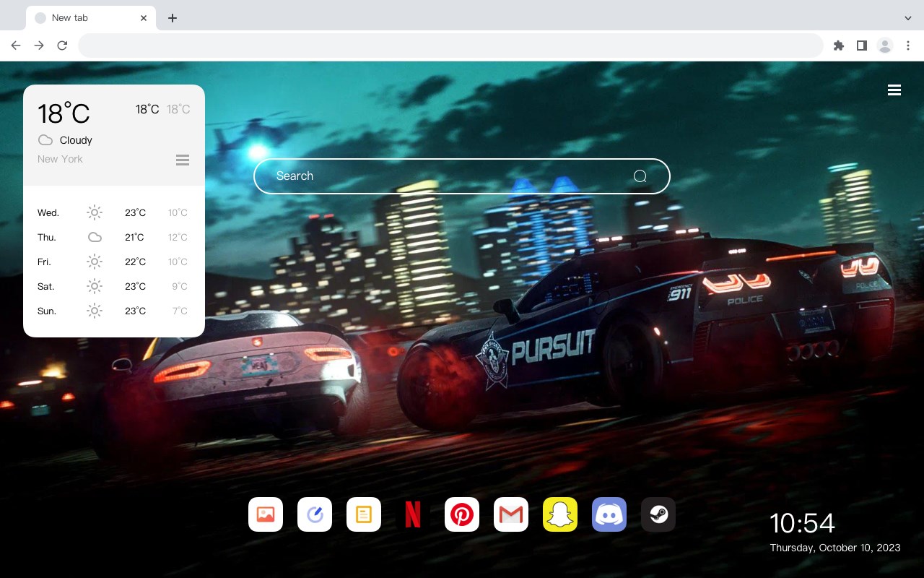Image resolution: width=924 pixels, height=578 pixels.
Task: Reload the current page
Action: coord(62,46)
